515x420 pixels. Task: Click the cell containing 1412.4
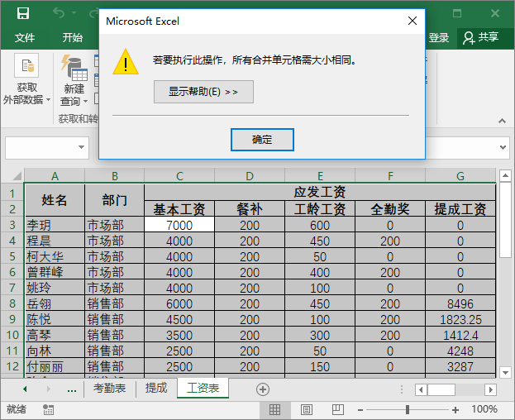[460, 335]
